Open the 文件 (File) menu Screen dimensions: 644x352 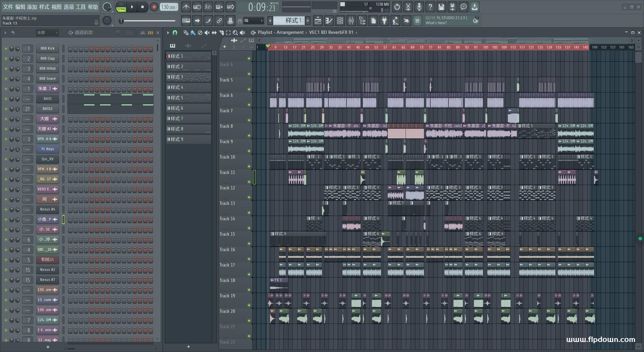pyautogui.click(x=8, y=7)
